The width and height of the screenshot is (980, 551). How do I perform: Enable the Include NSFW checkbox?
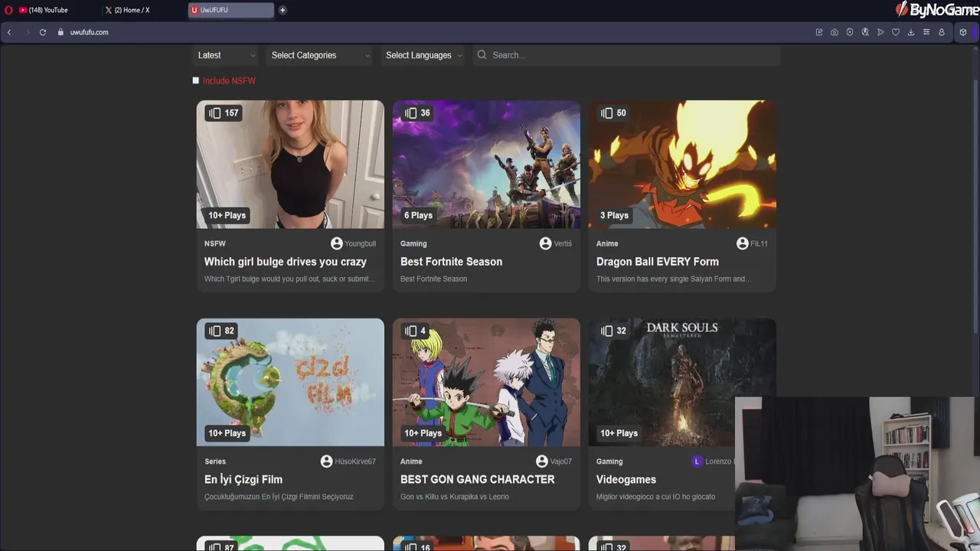coord(196,80)
